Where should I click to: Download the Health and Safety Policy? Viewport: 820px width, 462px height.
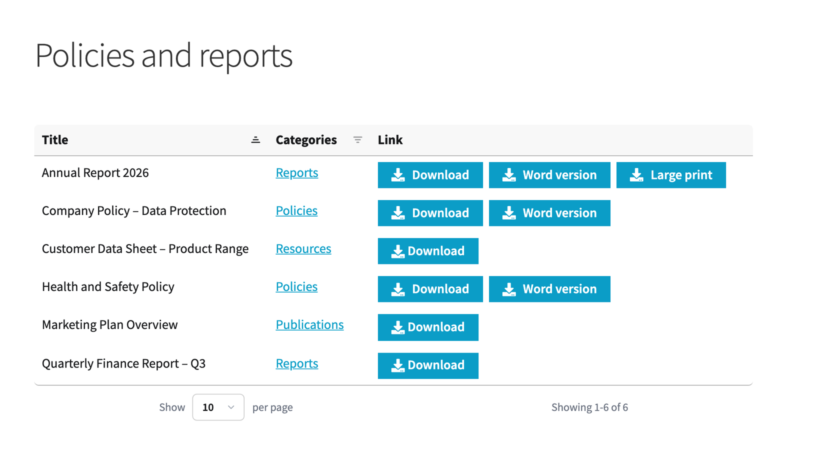click(x=430, y=289)
